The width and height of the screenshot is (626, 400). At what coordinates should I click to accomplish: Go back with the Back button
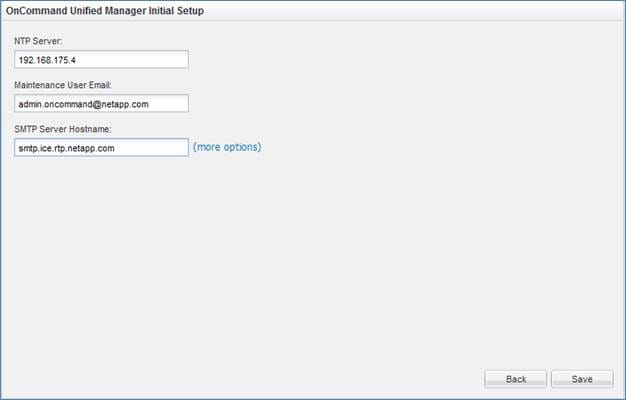(x=515, y=379)
